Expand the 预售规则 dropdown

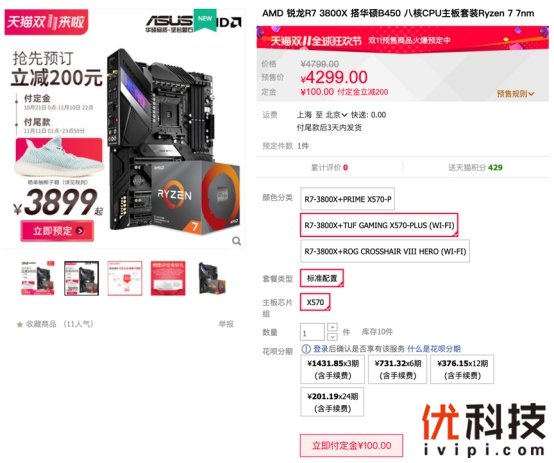tap(515, 94)
